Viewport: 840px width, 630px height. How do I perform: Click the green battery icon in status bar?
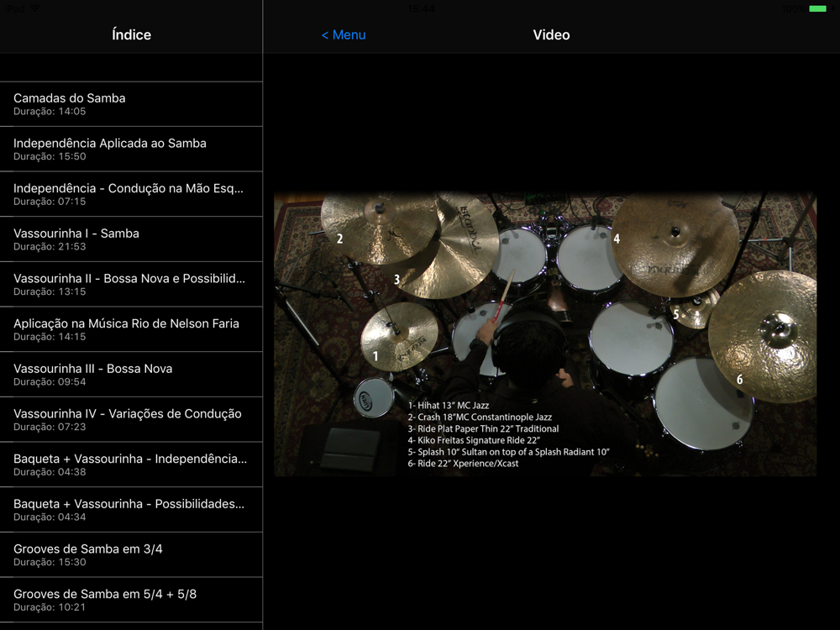coord(817,8)
